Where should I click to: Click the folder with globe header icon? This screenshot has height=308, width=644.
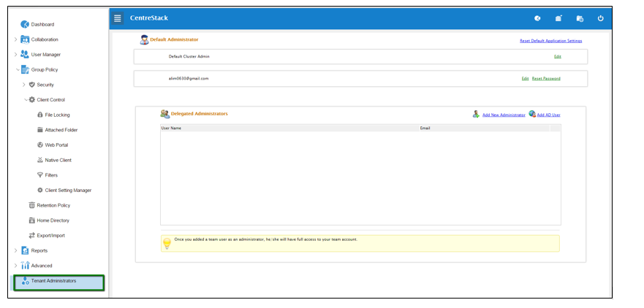pos(580,18)
